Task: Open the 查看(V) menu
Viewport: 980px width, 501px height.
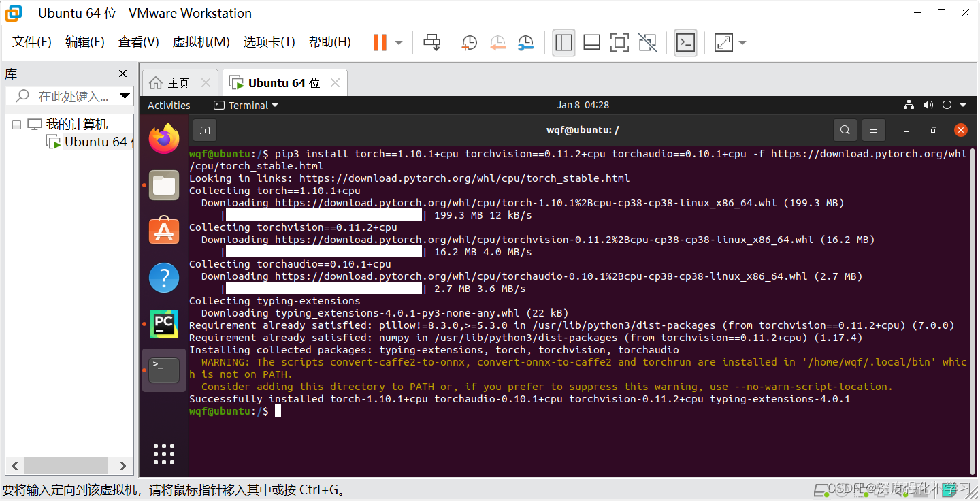Action: 138,42
